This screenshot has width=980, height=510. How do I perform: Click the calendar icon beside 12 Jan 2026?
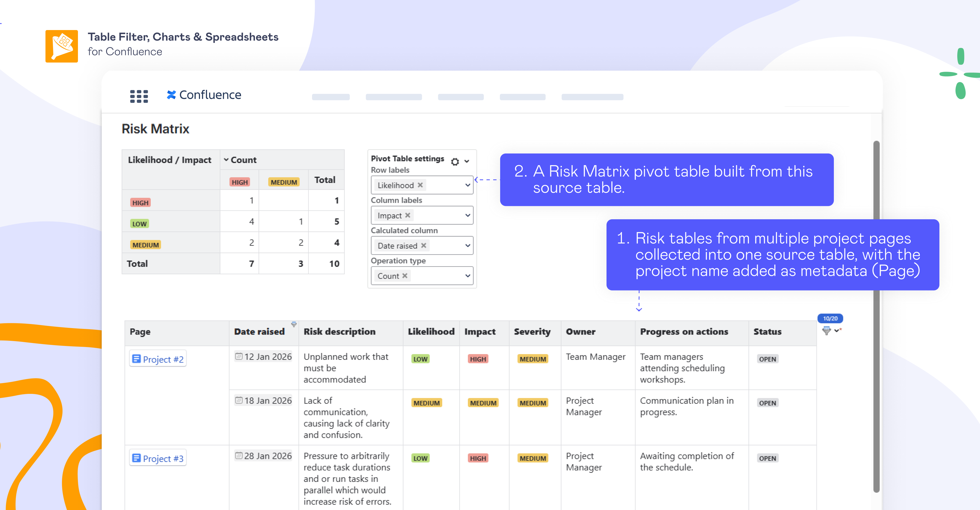pos(238,357)
